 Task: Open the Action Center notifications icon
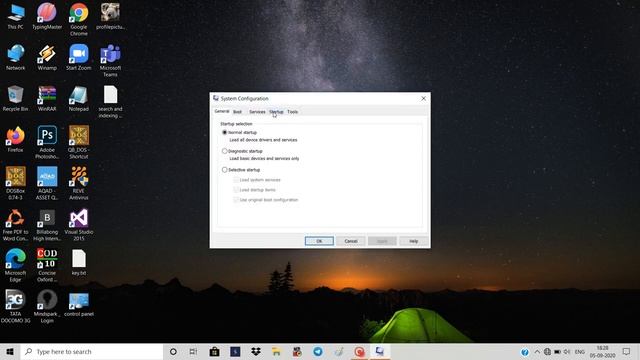627,351
